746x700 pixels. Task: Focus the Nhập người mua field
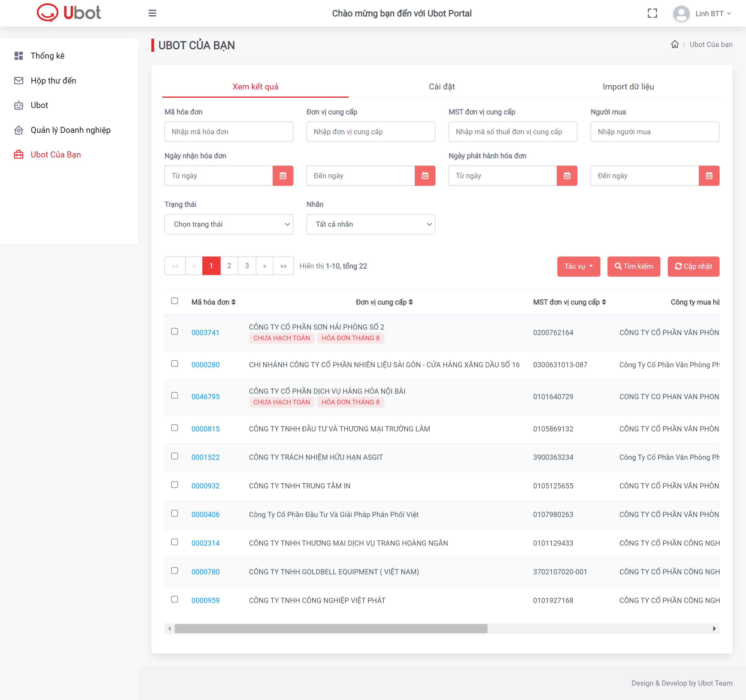coord(655,132)
